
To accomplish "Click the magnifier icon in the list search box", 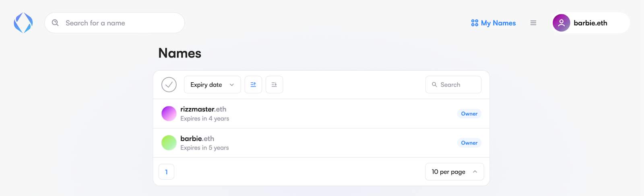I will (x=434, y=85).
